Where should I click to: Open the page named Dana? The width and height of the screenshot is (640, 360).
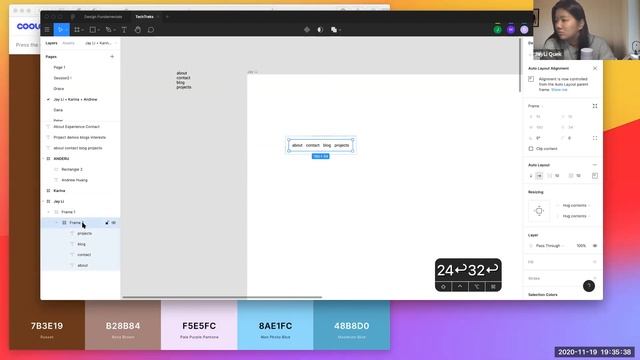coord(58,110)
